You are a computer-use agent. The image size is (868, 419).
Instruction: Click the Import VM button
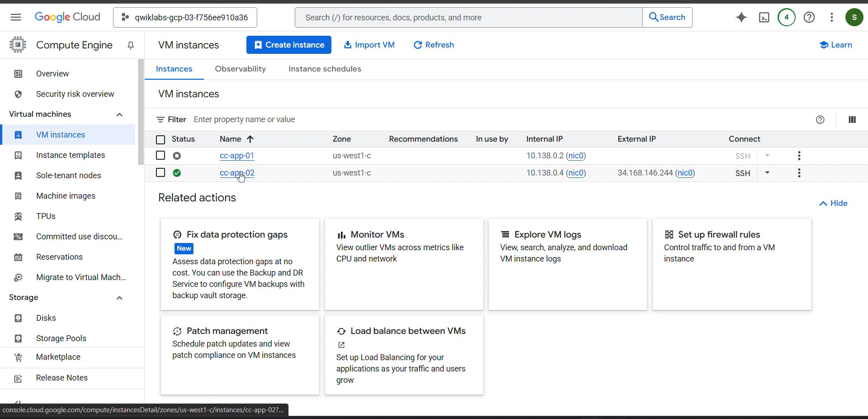[x=369, y=45]
